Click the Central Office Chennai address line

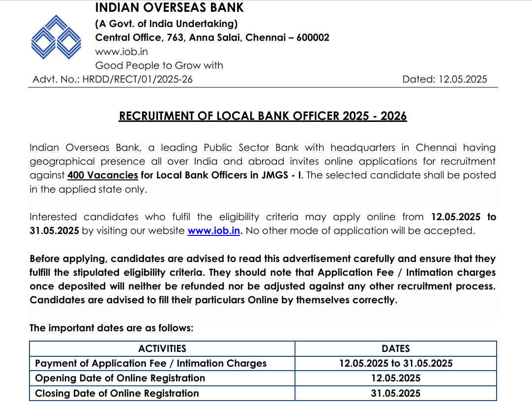212,37
